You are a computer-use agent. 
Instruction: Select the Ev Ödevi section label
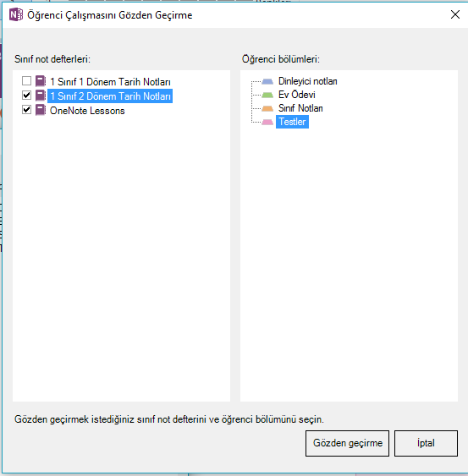tap(296, 95)
